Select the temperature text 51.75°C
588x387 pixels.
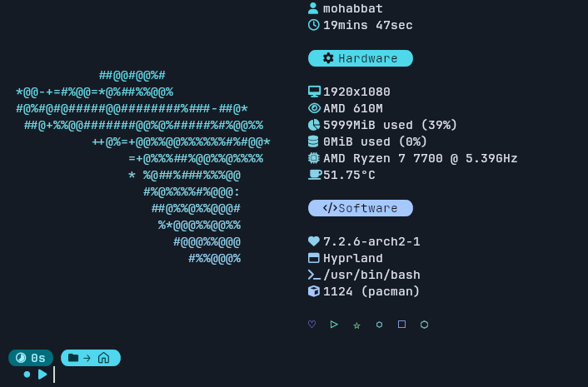[x=349, y=175]
